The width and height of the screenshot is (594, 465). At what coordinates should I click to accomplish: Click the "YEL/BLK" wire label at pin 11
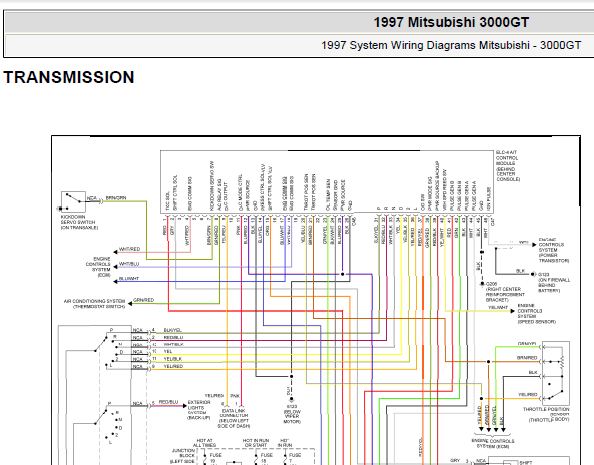coord(173,359)
